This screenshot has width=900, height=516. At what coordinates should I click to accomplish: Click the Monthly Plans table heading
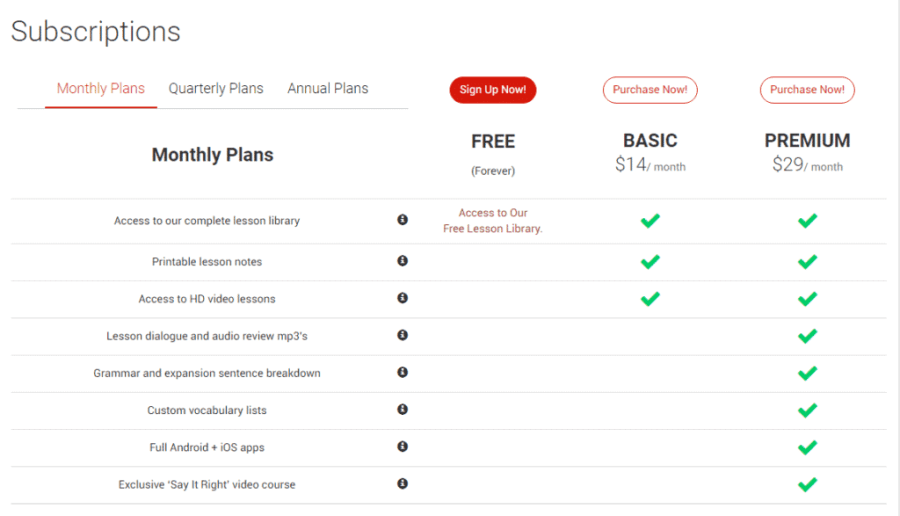212,155
